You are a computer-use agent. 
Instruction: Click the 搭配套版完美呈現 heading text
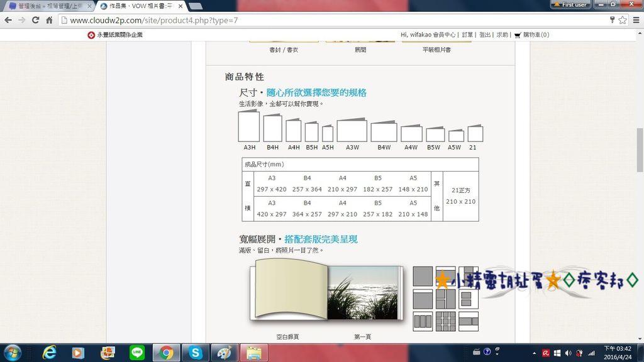tap(321, 239)
